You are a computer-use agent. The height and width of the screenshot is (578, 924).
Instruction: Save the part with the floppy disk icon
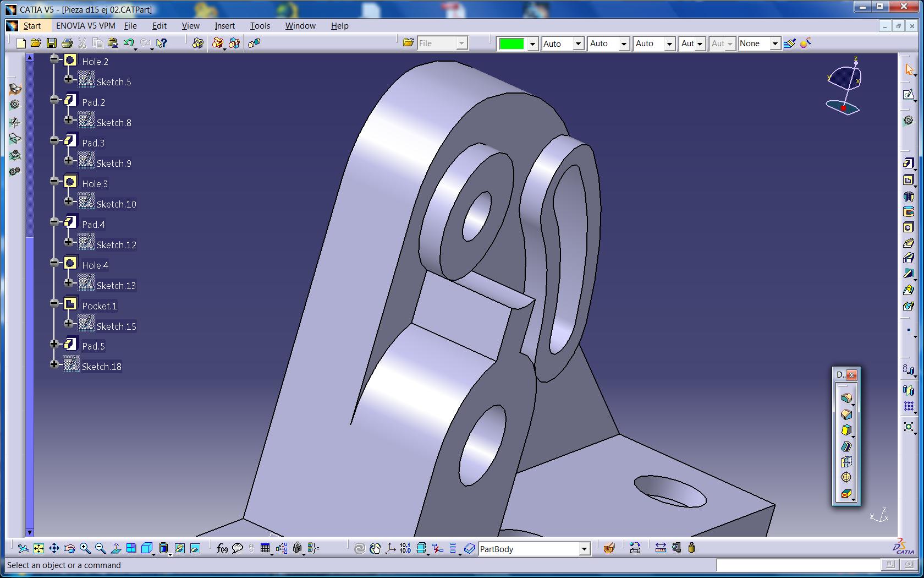click(x=51, y=43)
